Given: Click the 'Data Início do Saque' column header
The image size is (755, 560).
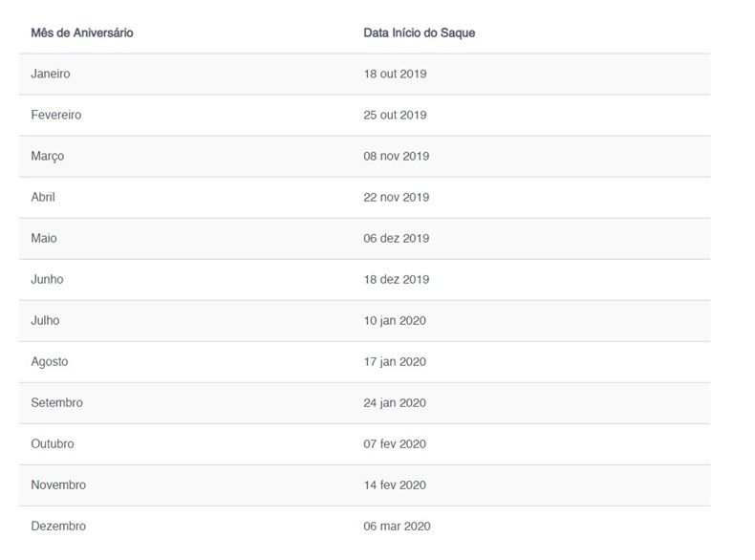Looking at the screenshot, I should pyautogui.click(x=419, y=32).
